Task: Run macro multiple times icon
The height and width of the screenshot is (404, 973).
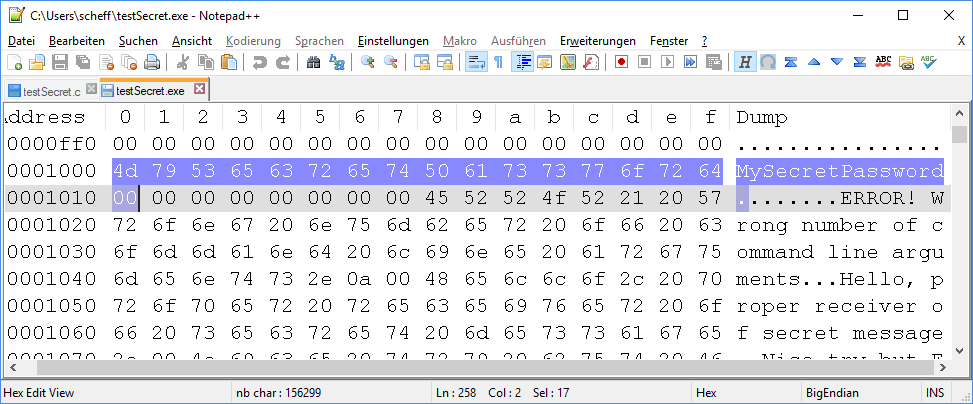Action: coord(691,62)
